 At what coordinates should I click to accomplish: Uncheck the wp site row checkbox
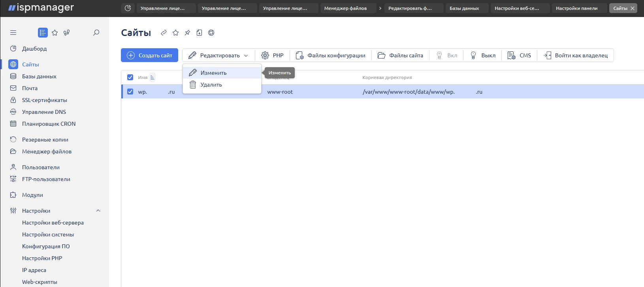pyautogui.click(x=130, y=92)
